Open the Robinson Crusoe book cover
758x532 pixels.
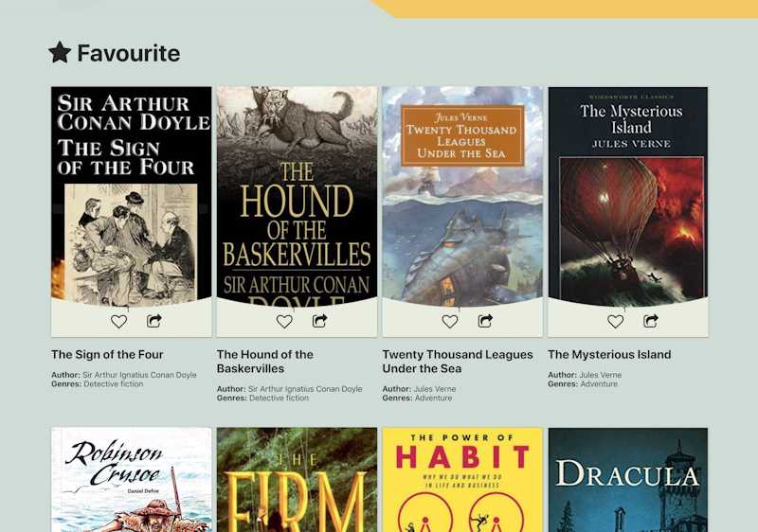tap(131, 479)
